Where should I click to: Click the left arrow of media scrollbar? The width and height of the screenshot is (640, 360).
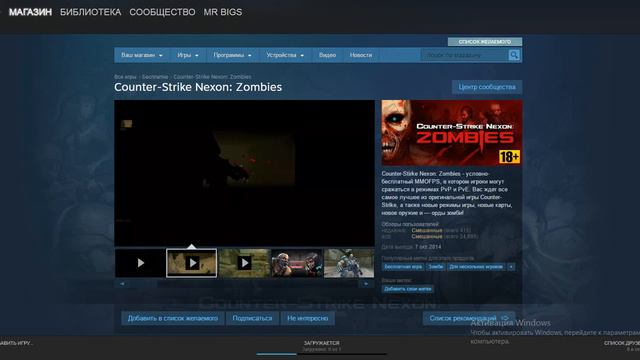[122, 284]
